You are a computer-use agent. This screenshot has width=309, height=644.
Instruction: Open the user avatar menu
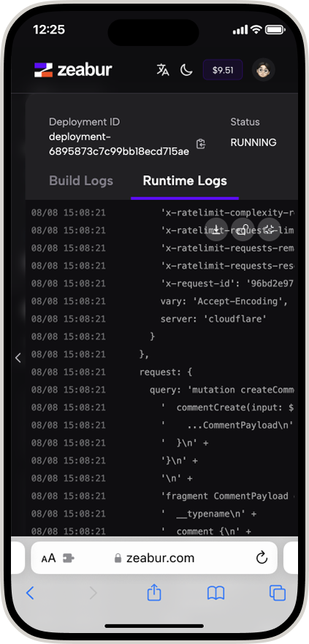(x=264, y=70)
